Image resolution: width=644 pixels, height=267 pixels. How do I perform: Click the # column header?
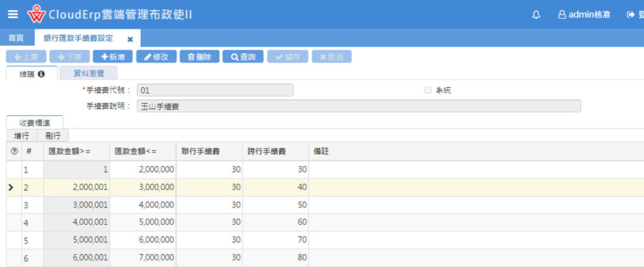click(x=33, y=152)
